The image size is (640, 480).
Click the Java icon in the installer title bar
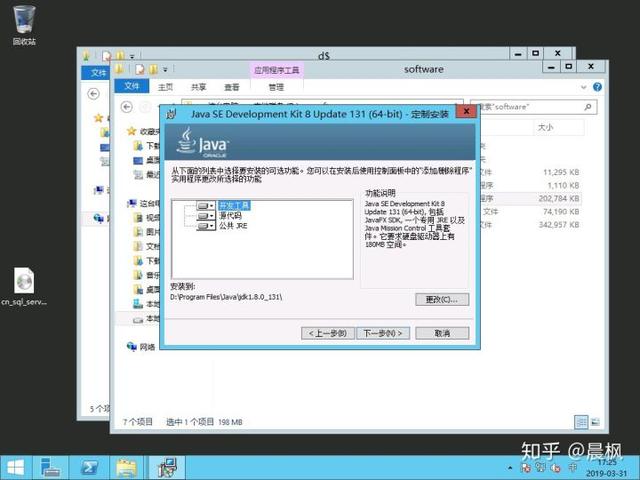point(172,114)
